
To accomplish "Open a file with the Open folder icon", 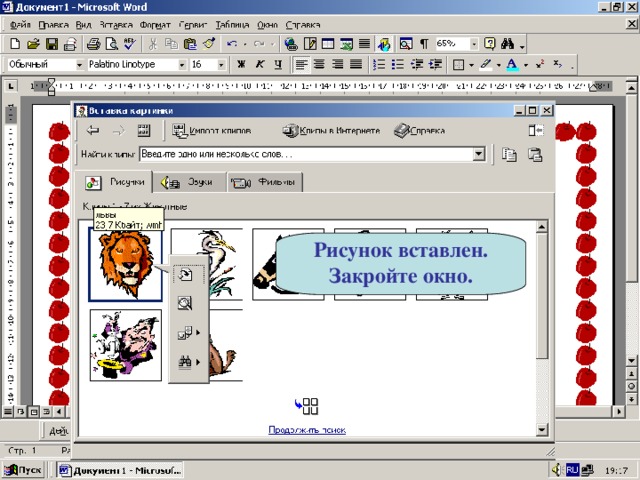I will click(33, 44).
